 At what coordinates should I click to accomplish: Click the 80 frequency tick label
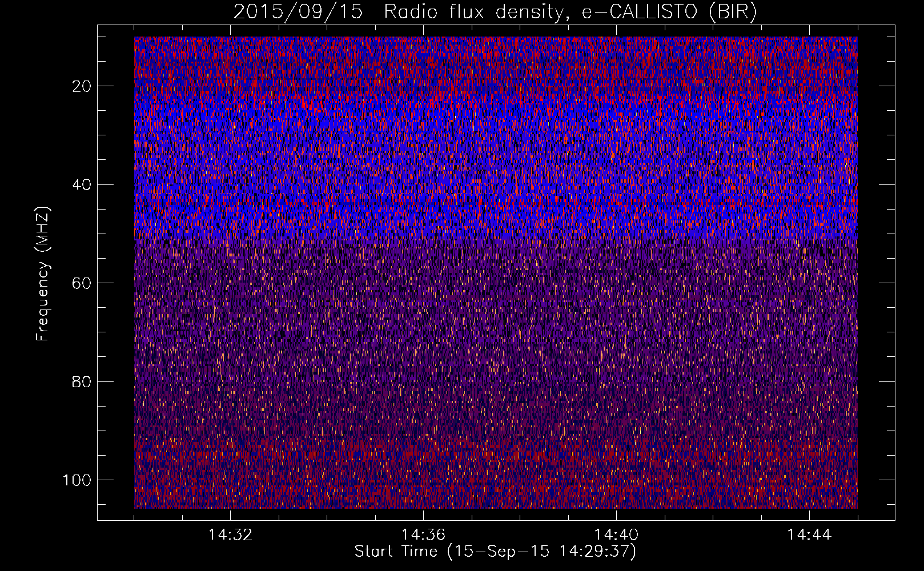[x=82, y=382]
